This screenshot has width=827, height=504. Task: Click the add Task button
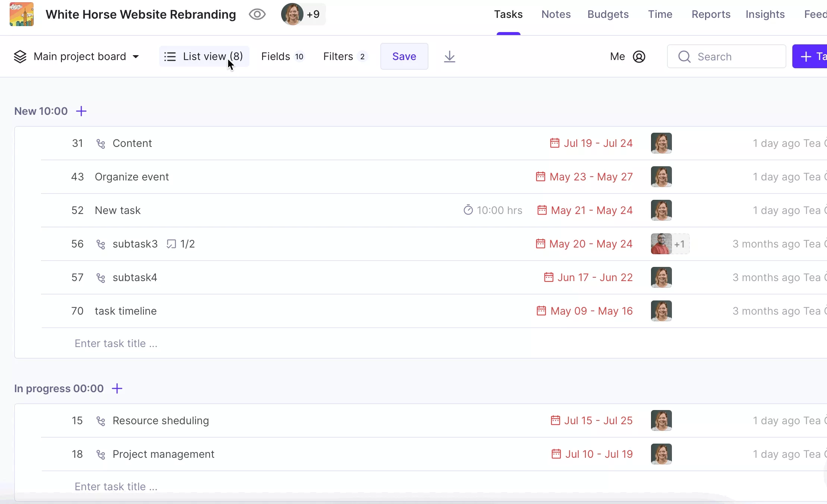coord(810,56)
